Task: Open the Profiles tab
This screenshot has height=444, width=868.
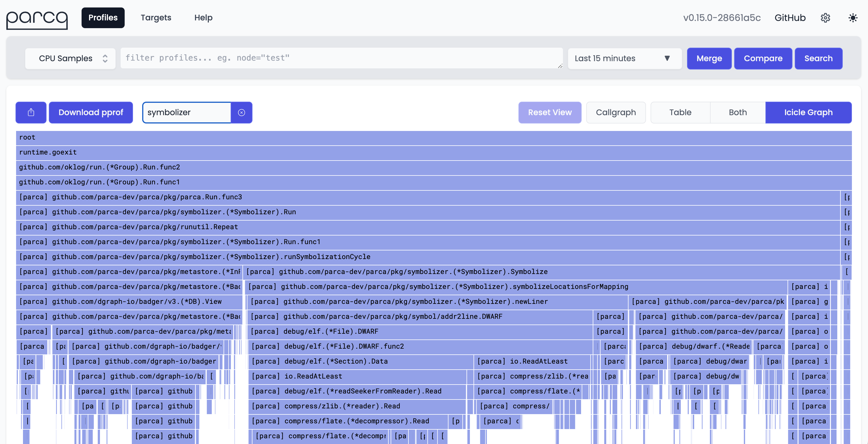Action: [103, 18]
